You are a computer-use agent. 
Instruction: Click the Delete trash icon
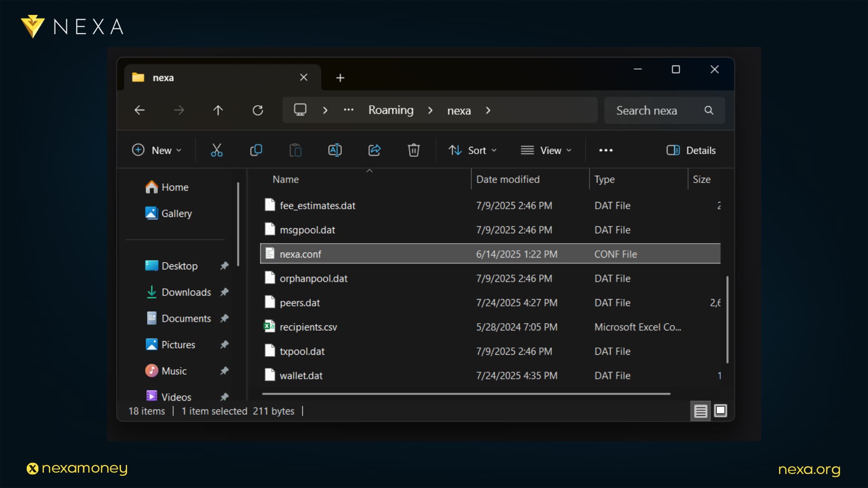tap(414, 150)
